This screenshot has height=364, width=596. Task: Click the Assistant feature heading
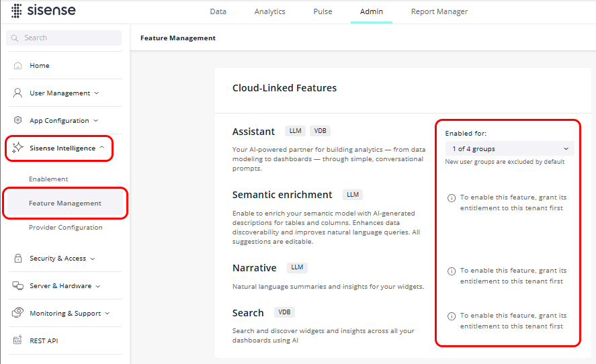click(253, 132)
